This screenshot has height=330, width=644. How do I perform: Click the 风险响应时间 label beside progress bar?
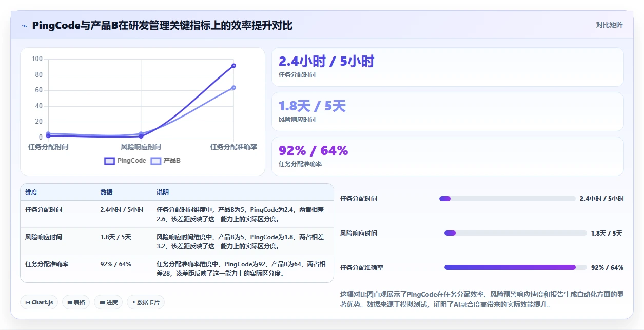[x=359, y=234]
